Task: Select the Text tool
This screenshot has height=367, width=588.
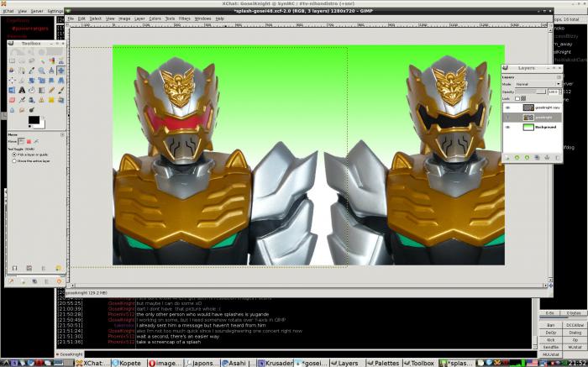Action: 22,90
